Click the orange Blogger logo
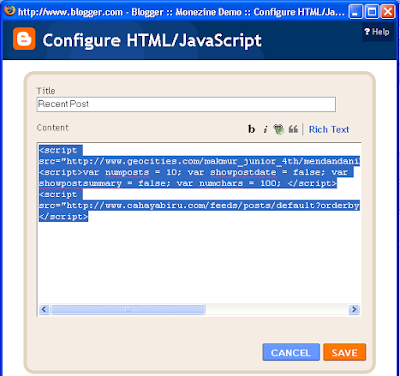This screenshot has width=400, height=376. coord(24,39)
